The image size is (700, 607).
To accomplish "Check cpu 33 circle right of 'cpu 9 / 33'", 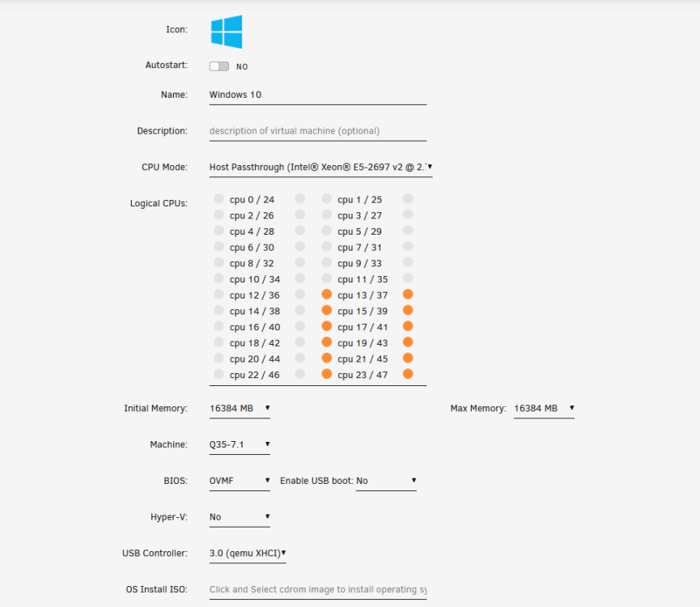I will (x=408, y=262).
